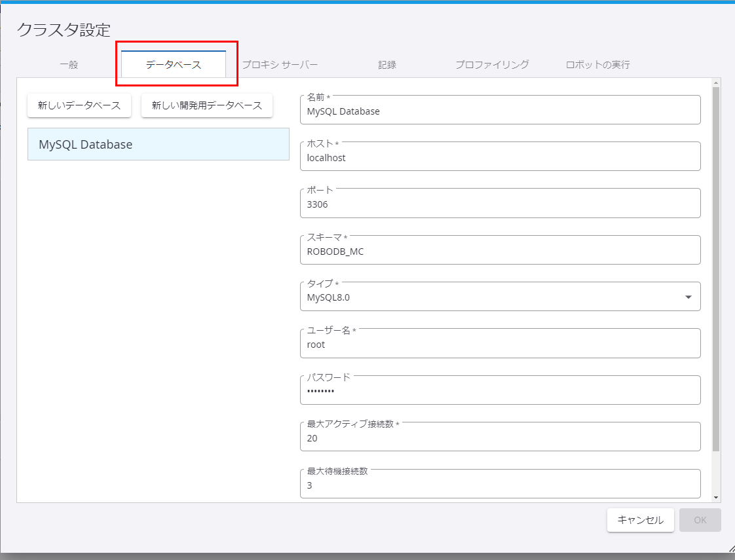Open the 記録 tab
The image size is (735, 560).
[387, 65]
